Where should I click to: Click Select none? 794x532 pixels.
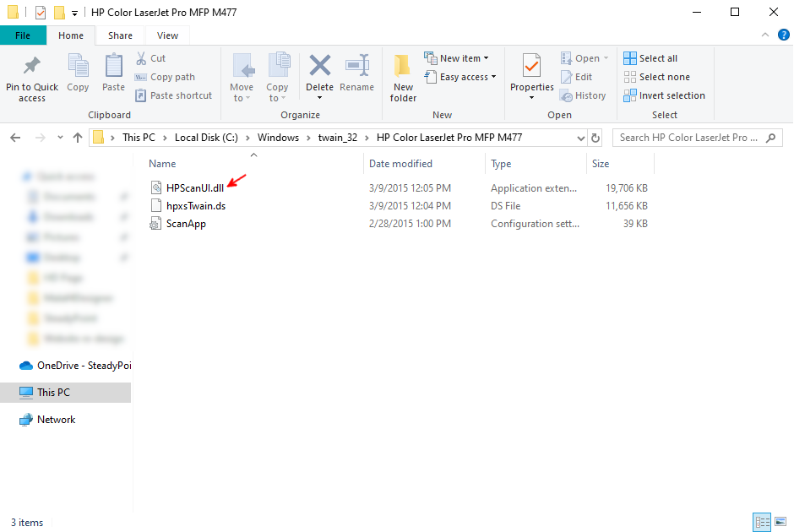point(657,77)
